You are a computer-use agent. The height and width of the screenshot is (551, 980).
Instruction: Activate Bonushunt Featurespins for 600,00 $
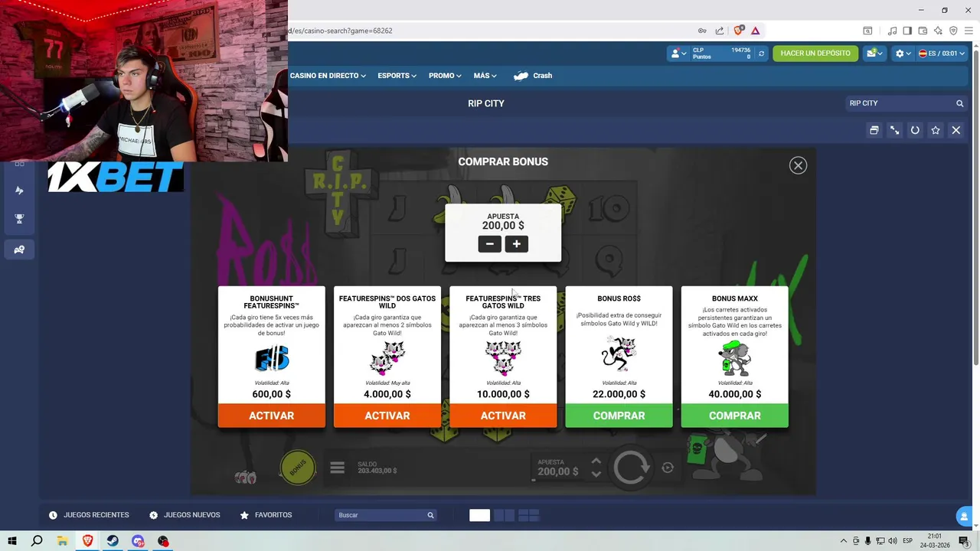271,416
